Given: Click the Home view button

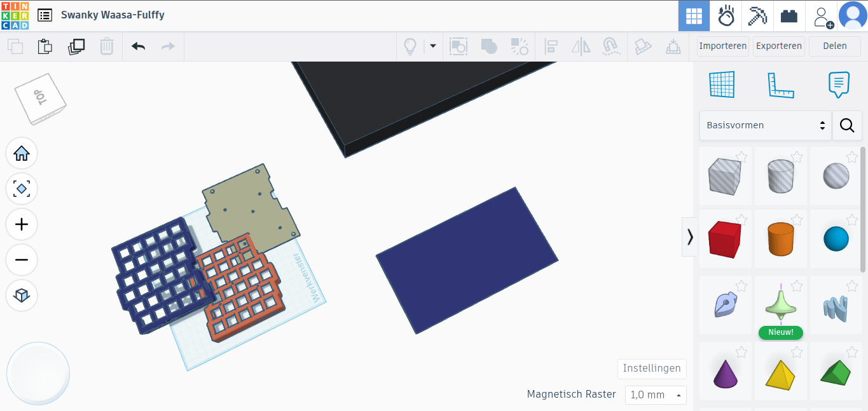Looking at the screenshot, I should 22,154.
